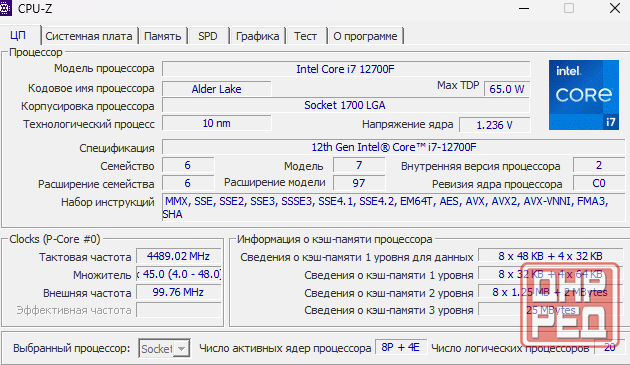Switch to the ЦП tab

(x=18, y=36)
